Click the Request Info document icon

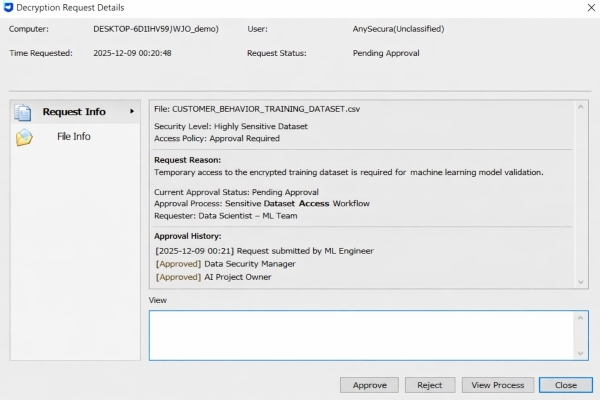pyautogui.click(x=23, y=113)
